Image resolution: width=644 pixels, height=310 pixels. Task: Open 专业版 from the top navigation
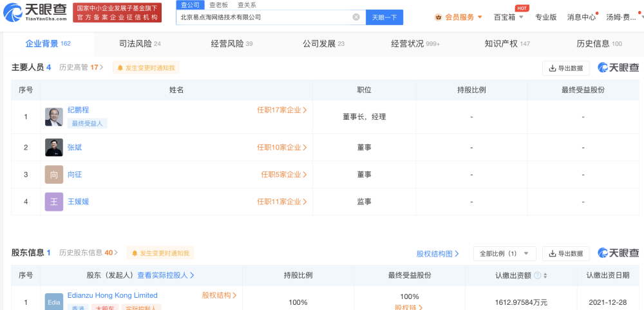tap(545, 17)
